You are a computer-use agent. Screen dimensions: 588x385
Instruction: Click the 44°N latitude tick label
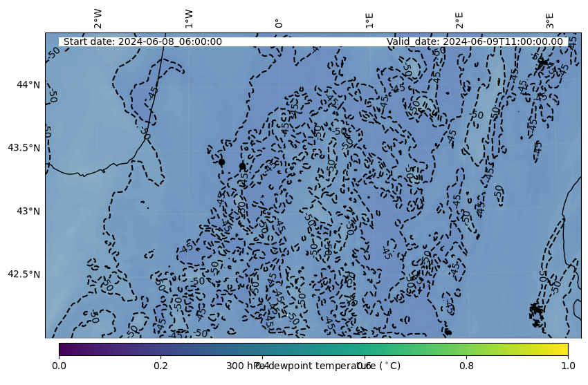click(28, 84)
